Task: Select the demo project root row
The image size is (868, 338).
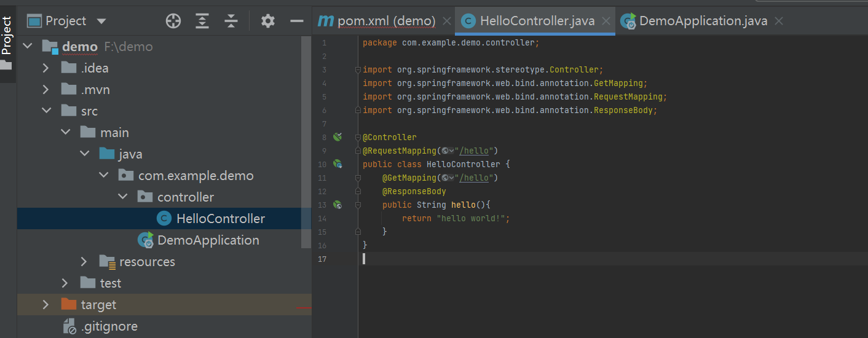Action: (x=164, y=47)
